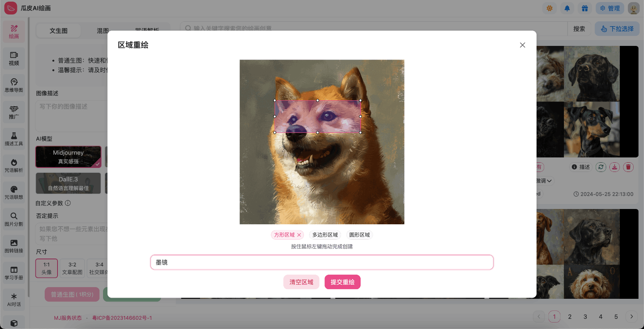The height and width of the screenshot is (329, 644).
Task: Open 思维导图 mind map tool
Action: pos(14,85)
